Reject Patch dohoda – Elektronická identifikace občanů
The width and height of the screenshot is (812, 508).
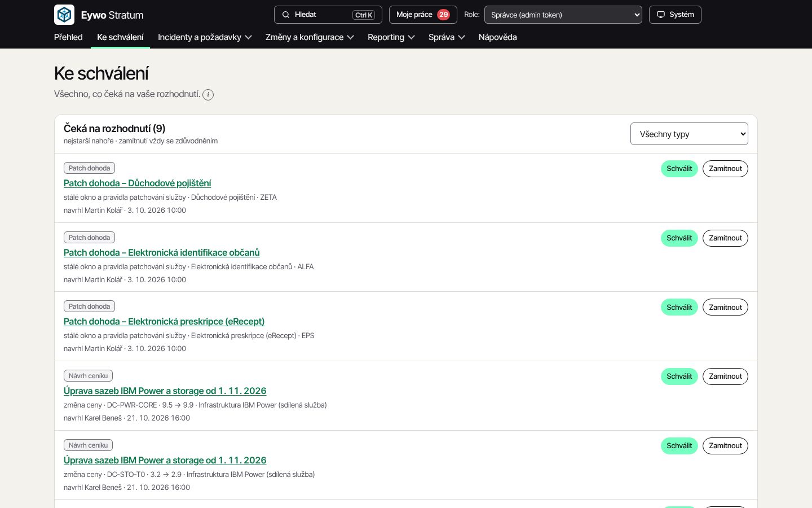point(725,238)
